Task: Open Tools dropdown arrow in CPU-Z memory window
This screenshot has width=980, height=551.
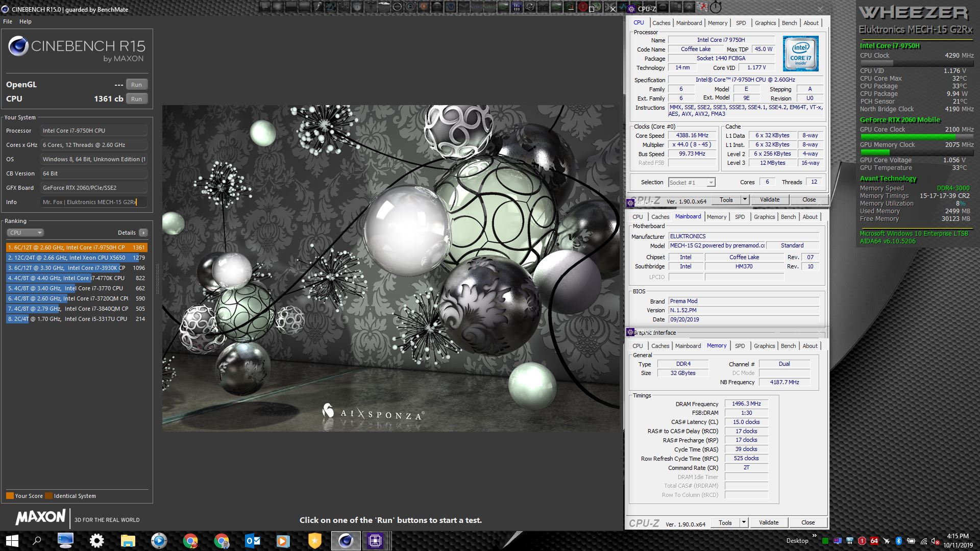Action: tap(744, 522)
